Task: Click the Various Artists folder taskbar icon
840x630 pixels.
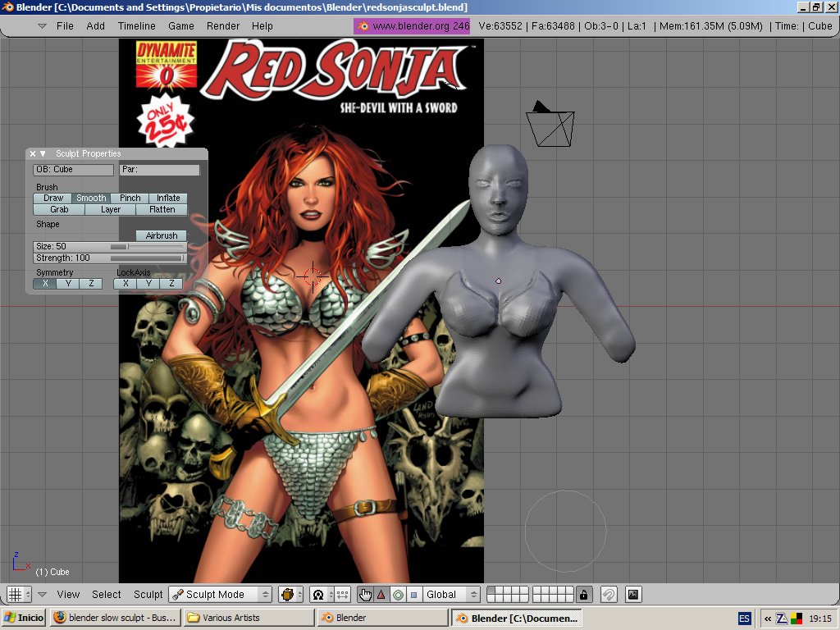Action: [x=194, y=618]
